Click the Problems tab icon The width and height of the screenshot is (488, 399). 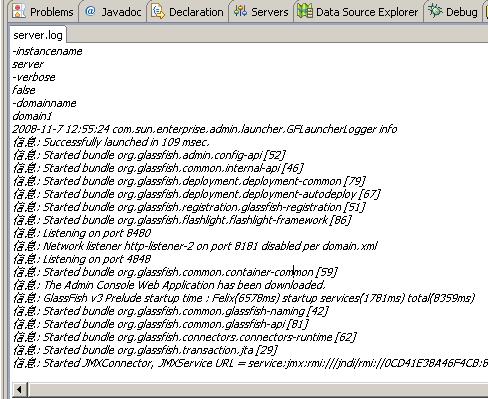point(18,11)
